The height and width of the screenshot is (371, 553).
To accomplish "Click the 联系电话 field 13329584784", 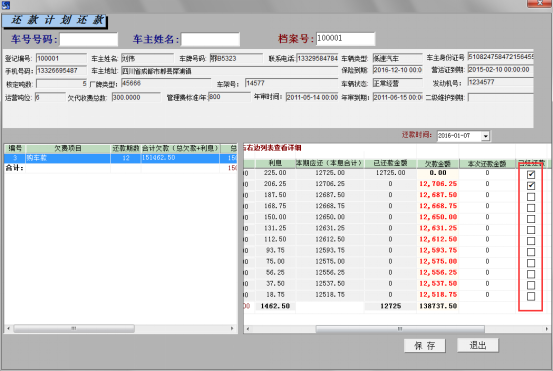I will point(317,59).
